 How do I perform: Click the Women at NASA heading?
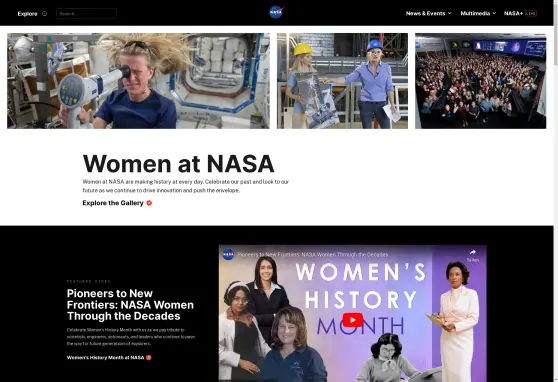pos(178,164)
